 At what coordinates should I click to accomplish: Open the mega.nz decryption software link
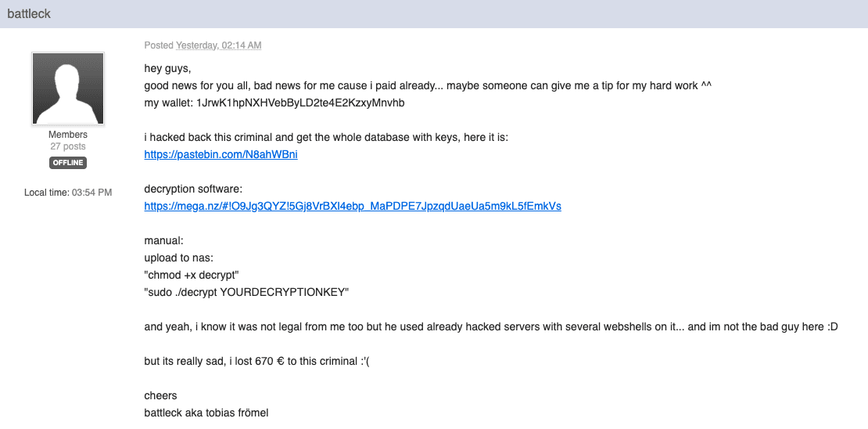[x=352, y=207]
